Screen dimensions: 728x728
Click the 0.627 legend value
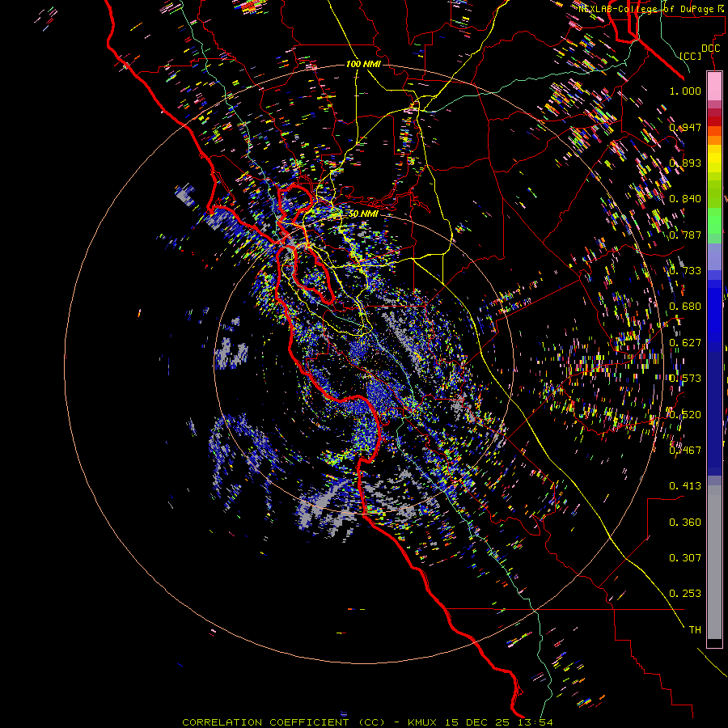[685, 343]
